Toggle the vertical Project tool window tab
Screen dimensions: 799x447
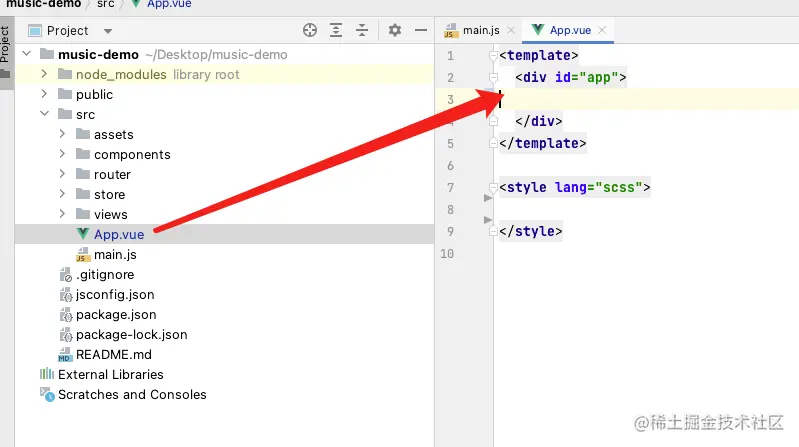click(x=6, y=52)
